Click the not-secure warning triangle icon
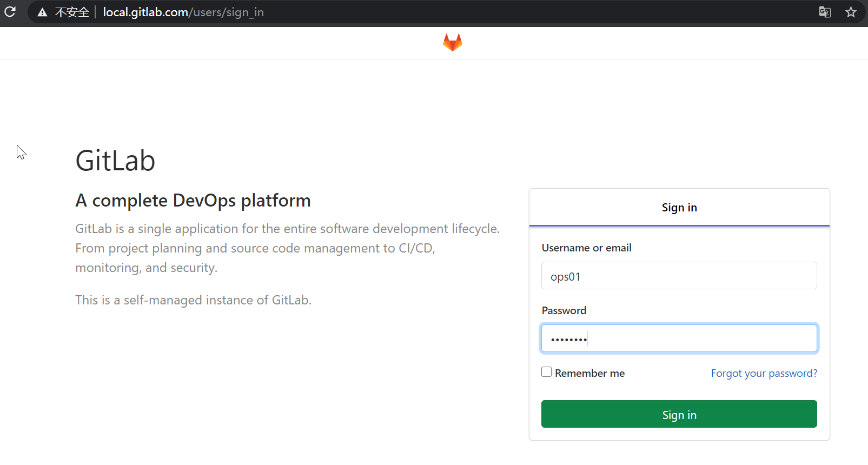Viewport: 868px width, 465px height. (x=42, y=12)
